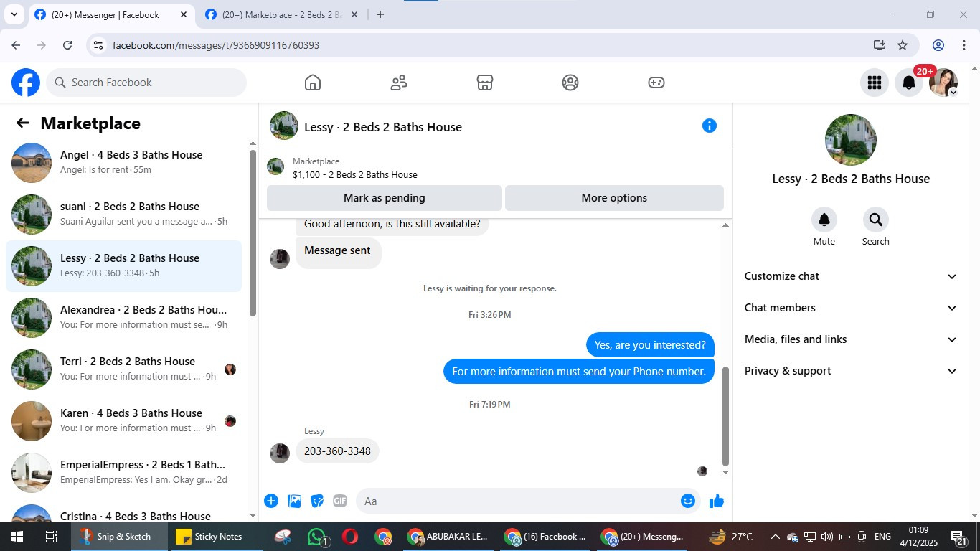The image size is (980, 551).
Task: Open the Terri 2 Beds 2 Baths conversation
Action: 123,369
